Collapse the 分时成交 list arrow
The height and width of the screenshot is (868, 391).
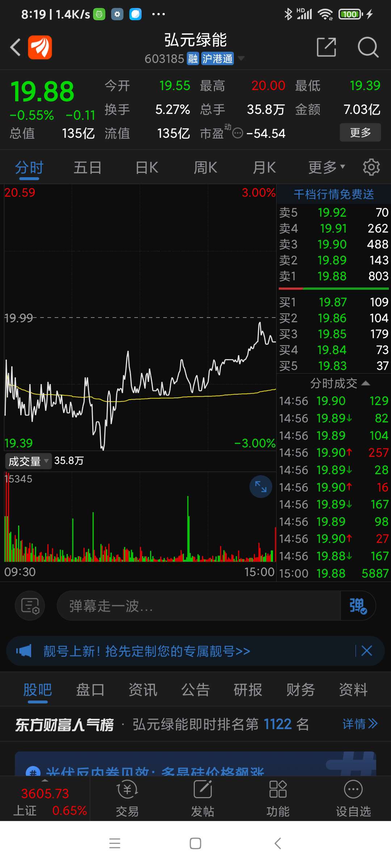click(x=366, y=383)
